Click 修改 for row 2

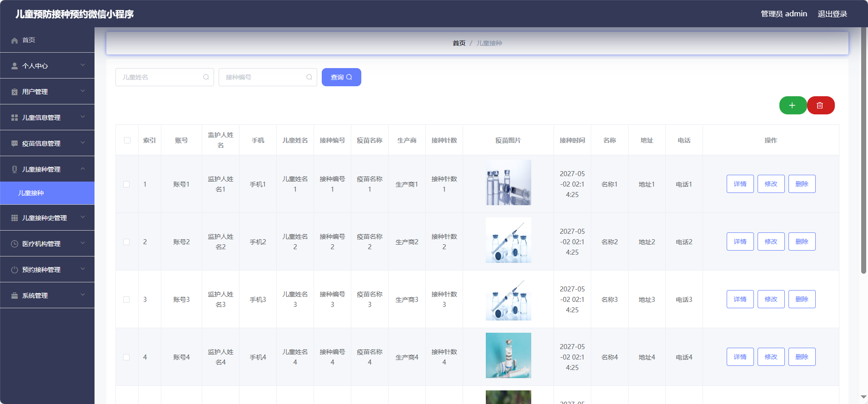pyautogui.click(x=771, y=241)
